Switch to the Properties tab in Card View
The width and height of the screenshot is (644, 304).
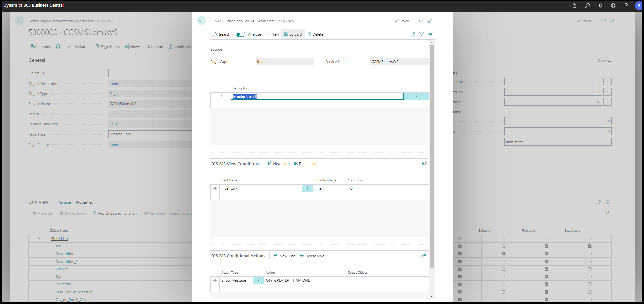pos(84,202)
